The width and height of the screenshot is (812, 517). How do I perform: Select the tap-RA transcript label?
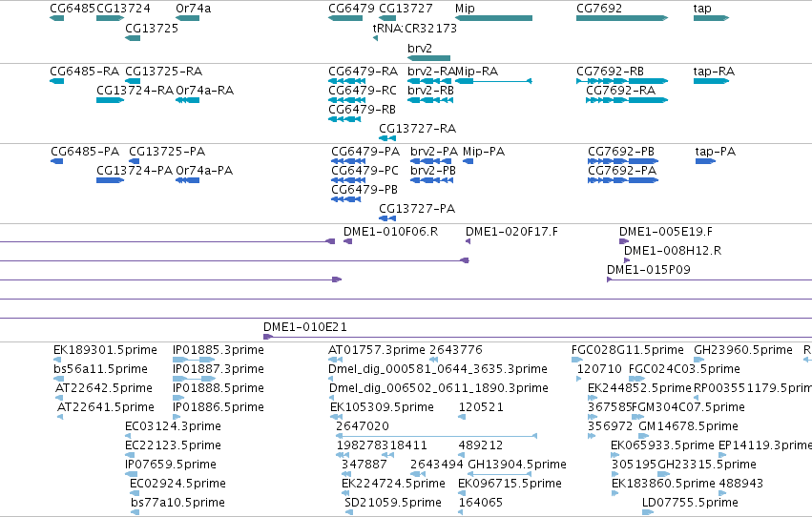pos(714,72)
